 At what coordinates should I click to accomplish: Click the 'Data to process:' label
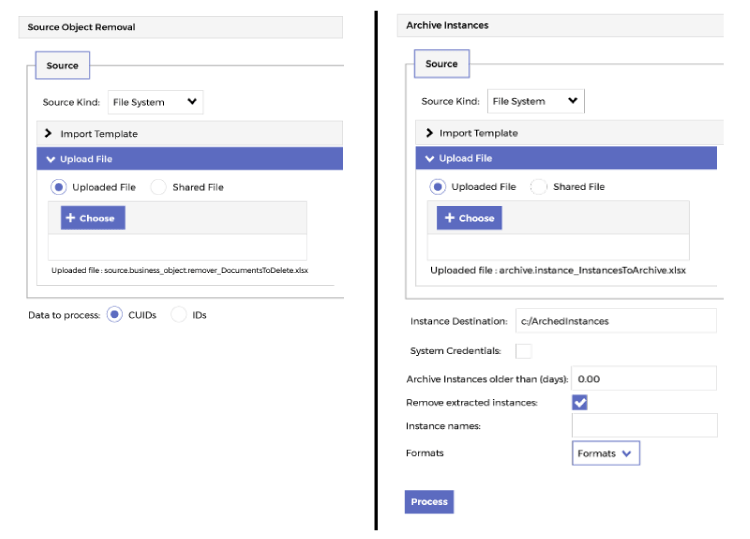(64, 315)
